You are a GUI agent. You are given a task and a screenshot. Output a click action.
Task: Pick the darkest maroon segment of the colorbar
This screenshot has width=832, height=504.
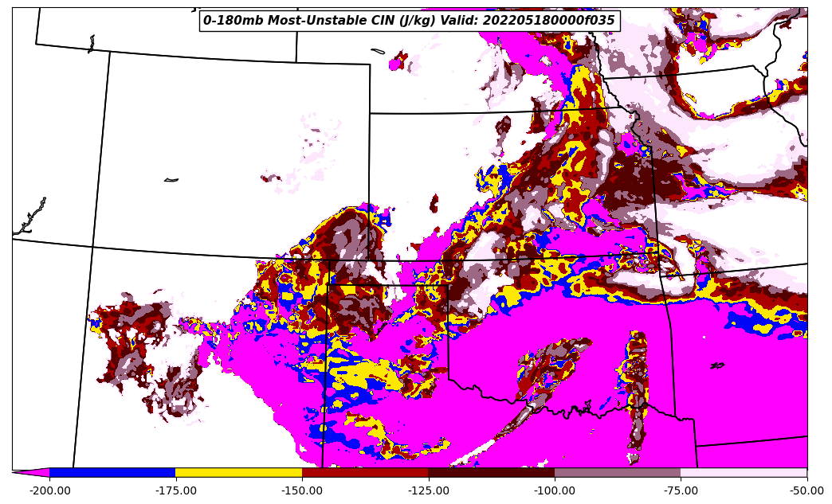[x=491, y=472]
